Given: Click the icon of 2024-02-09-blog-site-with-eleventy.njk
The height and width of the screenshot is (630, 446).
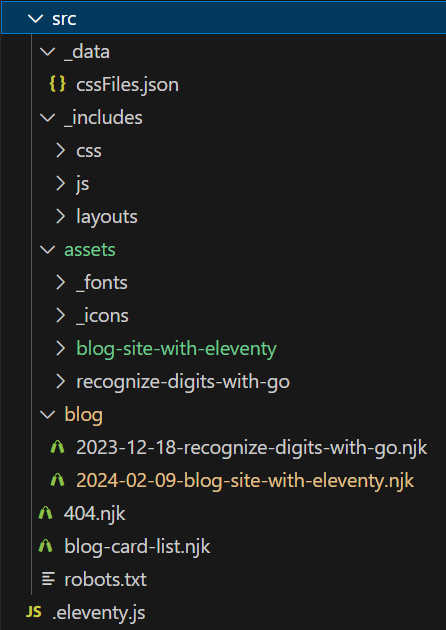Looking at the screenshot, I should coord(57,480).
